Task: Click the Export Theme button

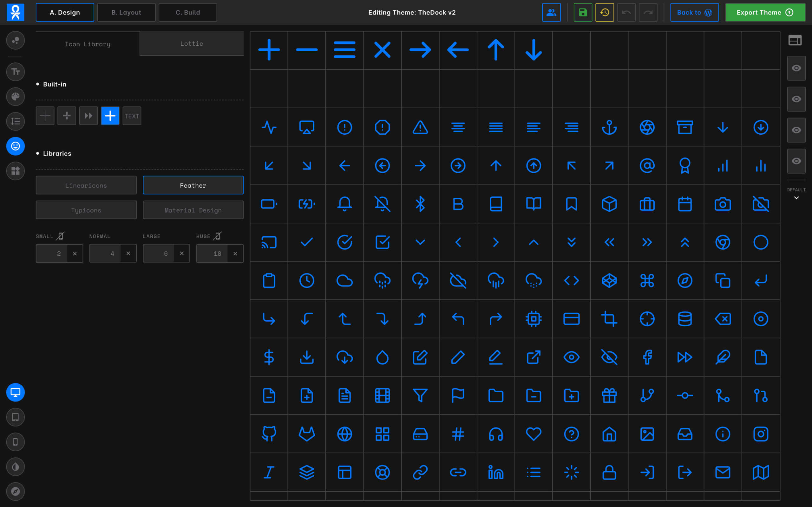Action: (765, 12)
